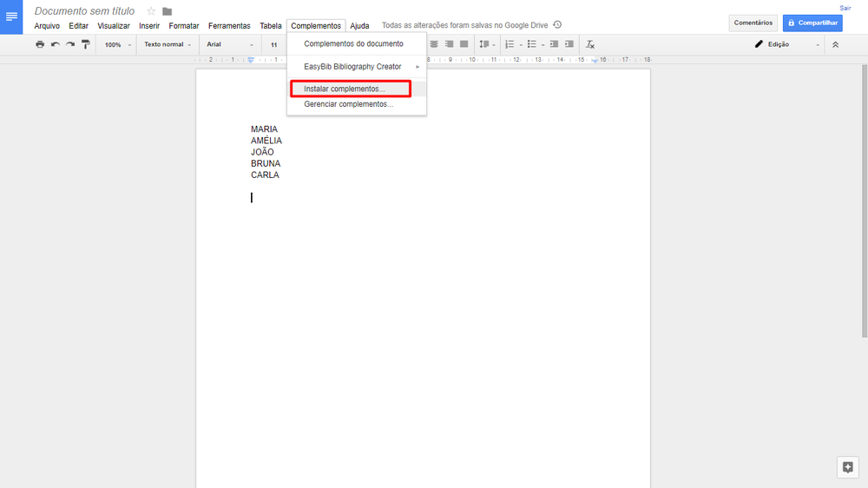Click the word AMÉLIA in document

click(x=266, y=141)
